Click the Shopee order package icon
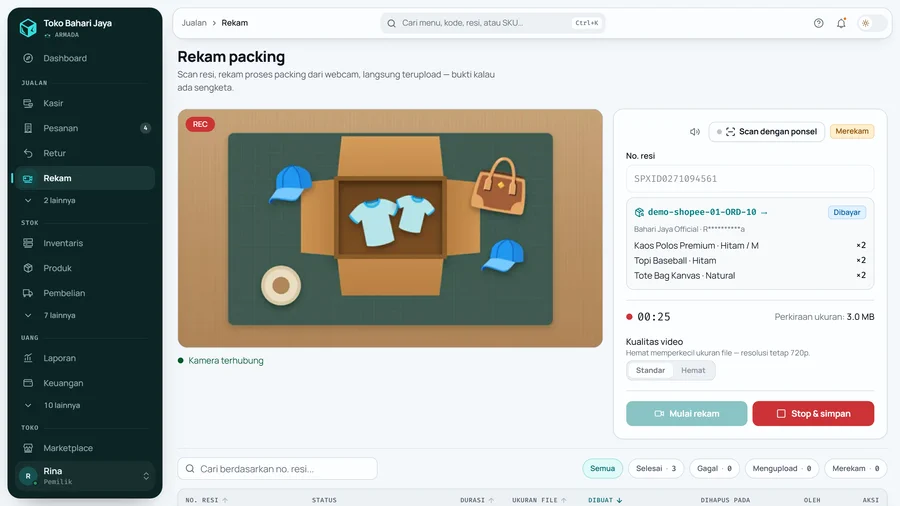The height and width of the screenshot is (506, 900). tap(639, 212)
